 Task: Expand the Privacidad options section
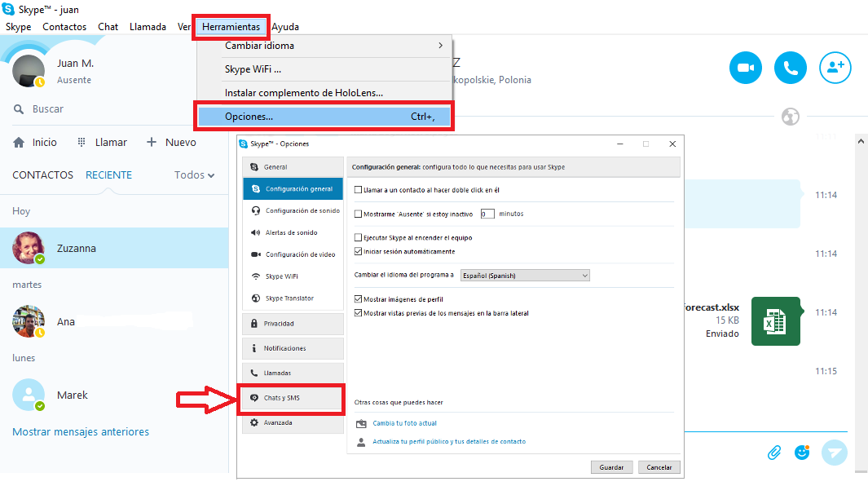[293, 324]
